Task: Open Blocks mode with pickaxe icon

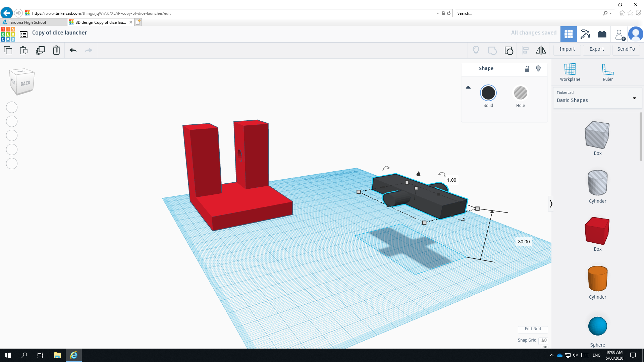Action: [585, 34]
